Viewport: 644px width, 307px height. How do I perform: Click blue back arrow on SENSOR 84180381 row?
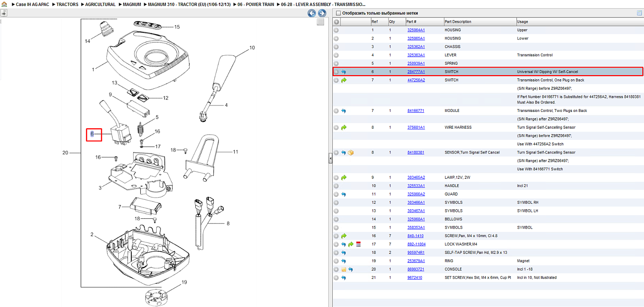[x=343, y=153]
